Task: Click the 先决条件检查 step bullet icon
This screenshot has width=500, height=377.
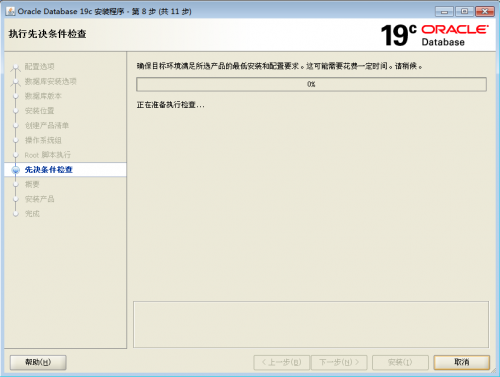Action: [15, 170]
